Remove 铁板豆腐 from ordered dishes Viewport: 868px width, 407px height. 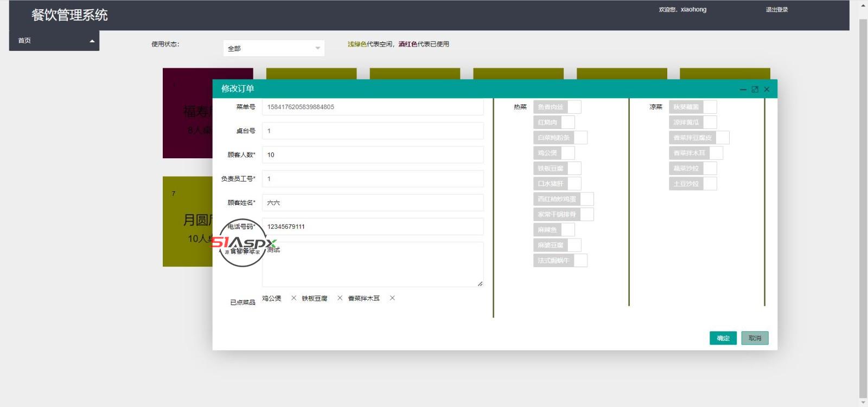[340, 298]
